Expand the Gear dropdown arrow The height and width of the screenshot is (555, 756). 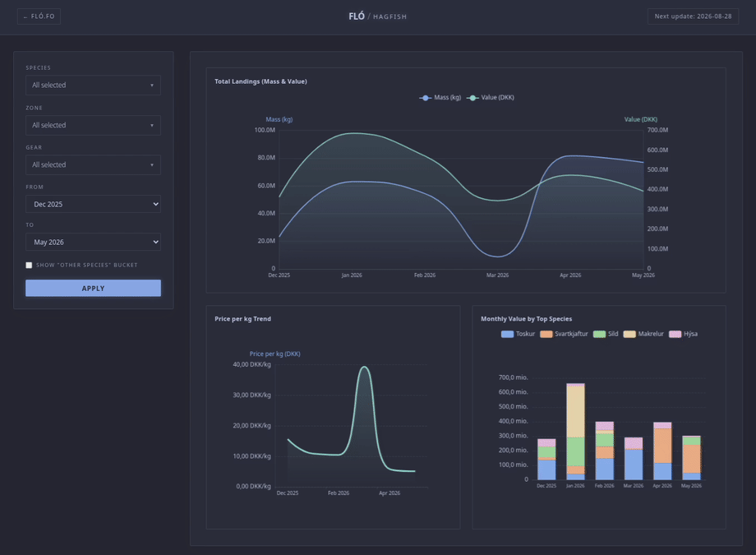tap(152, 165)
